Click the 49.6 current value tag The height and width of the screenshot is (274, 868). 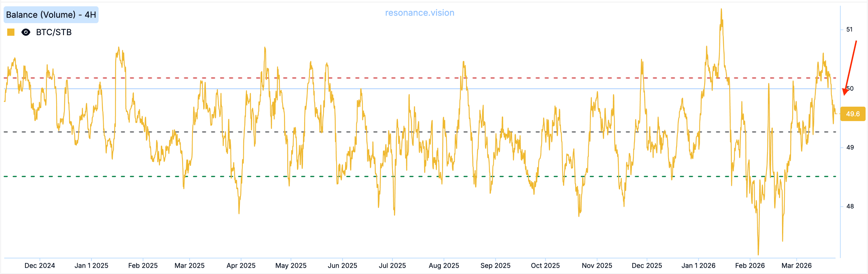tap(852, 114)
